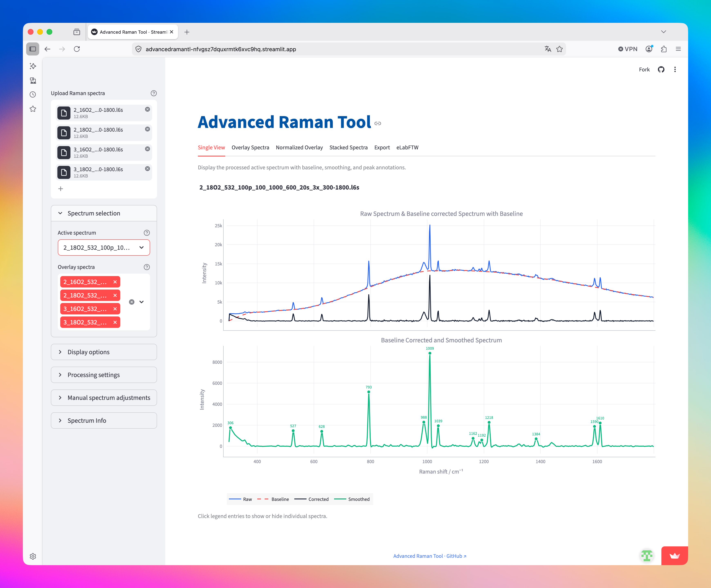Switch to Normalized Overlay tab
Viewport: 711px width, 588px height.
pyautogui.click(x=299, y=148)
